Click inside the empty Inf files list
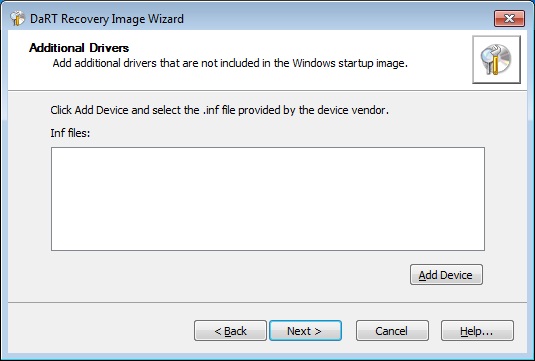Viewport: 535px width, 361px height. (x=268, y=199)
